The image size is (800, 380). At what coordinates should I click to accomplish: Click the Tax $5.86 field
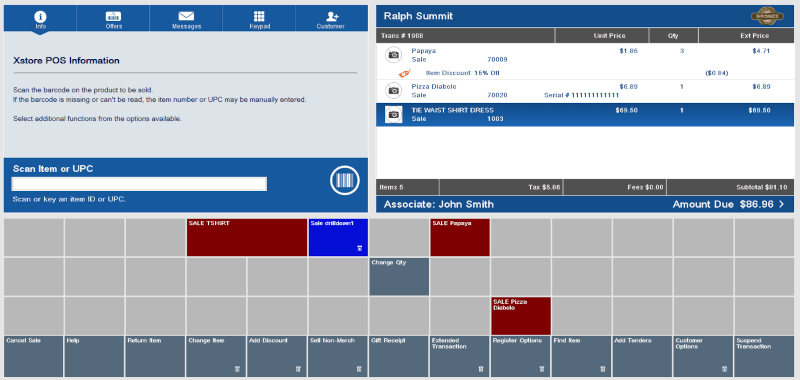point(502,187)
